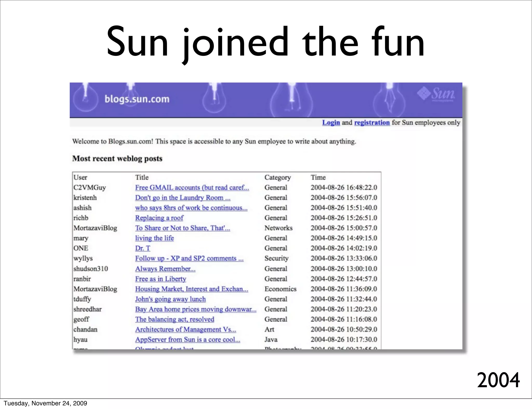Select user name mary

(81, 238)
